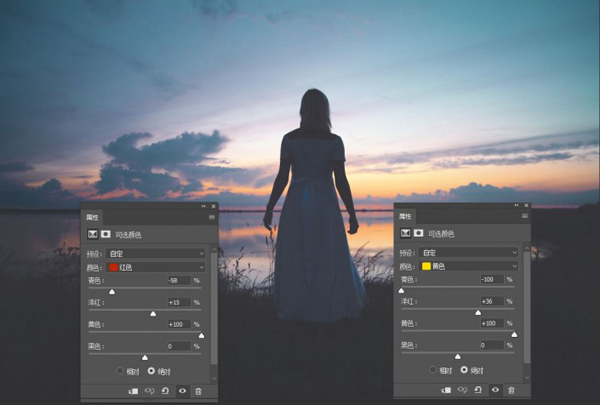The image size is (600, 405).
Task: Toggle layer visibility eye in the left panel
Action: pos(183,391)
